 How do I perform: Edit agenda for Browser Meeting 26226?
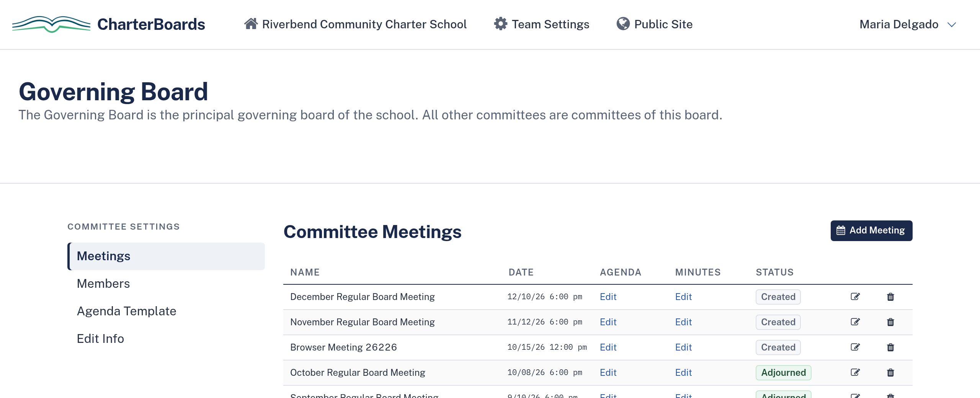(x=608, y=347)
